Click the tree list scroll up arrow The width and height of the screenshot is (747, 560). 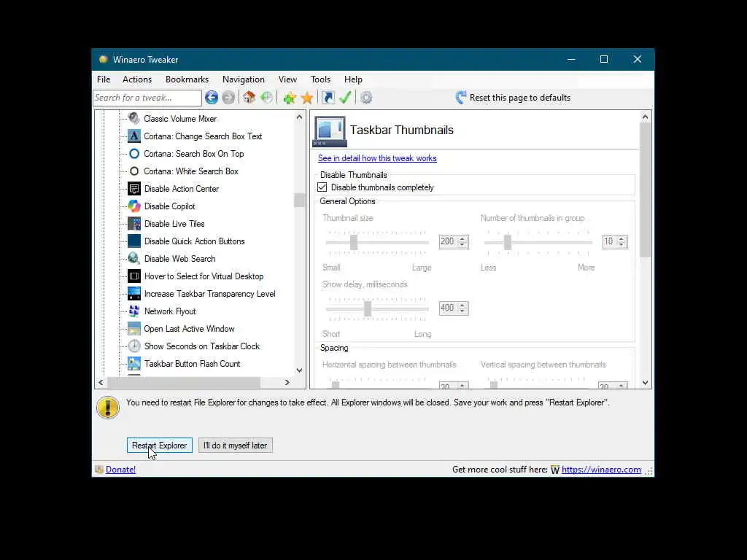click(x=299, y=117)
